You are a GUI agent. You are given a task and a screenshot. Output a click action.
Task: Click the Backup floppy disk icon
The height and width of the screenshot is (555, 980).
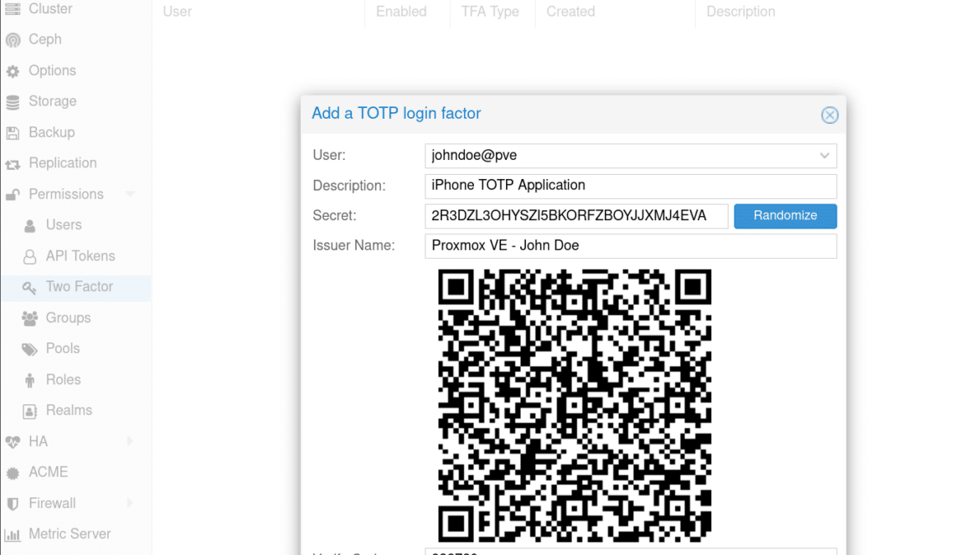[13, 133]
